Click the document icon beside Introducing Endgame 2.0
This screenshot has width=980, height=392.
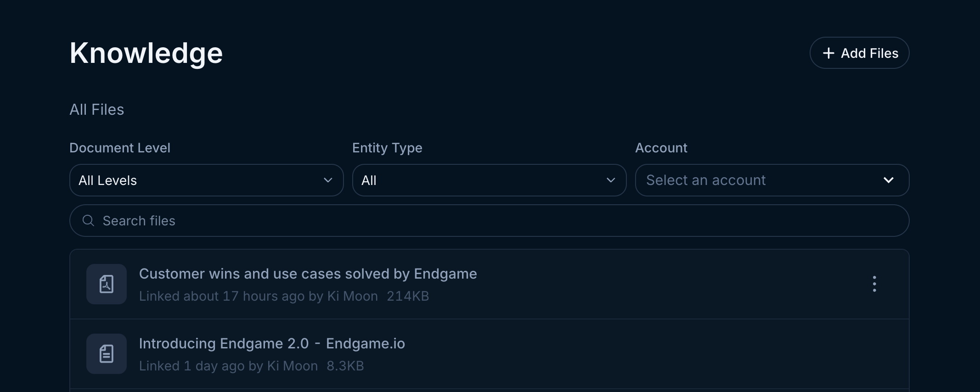click(106, 353)
